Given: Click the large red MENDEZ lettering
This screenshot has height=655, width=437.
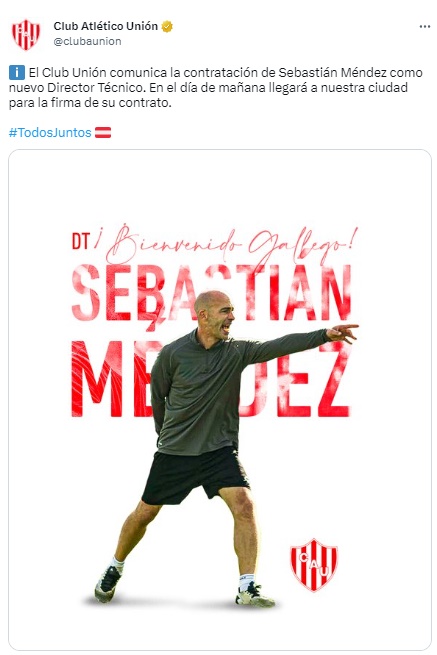Looking at the screenshot, I should [211, 379].
